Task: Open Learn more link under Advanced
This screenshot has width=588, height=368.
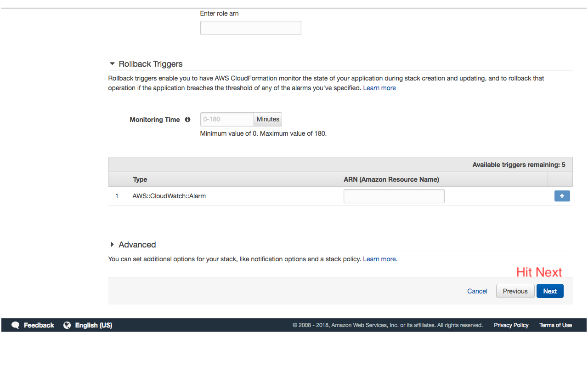Action: pyautogui.click(x=379, y=259)
